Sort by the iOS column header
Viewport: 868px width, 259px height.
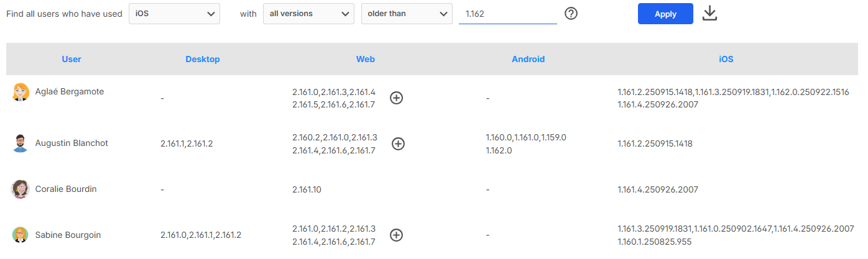726,60
